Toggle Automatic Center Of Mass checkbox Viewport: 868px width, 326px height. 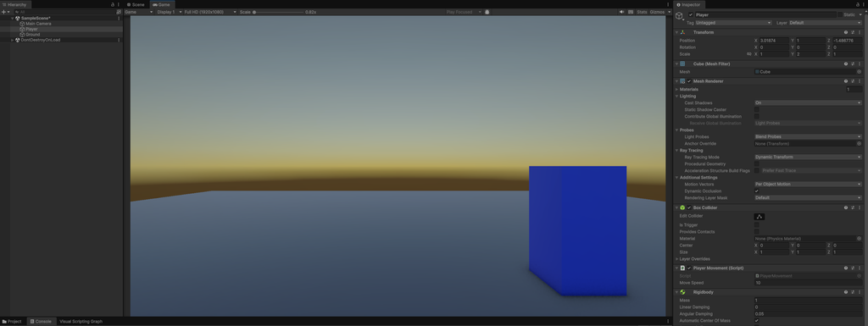pos(757,320)
